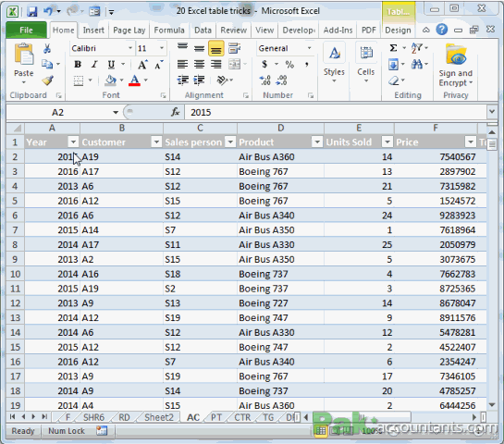Click the Save floppy disk icon
Viewport: 504px width, 444px height.
[32, 12]
